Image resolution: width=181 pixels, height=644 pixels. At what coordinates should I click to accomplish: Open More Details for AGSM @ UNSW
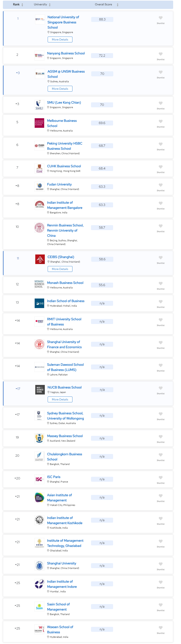click(x=60, y=89)
